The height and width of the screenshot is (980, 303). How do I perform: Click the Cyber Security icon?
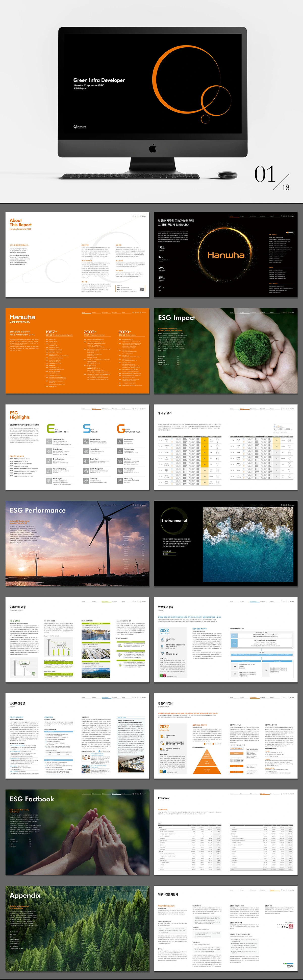120,481
